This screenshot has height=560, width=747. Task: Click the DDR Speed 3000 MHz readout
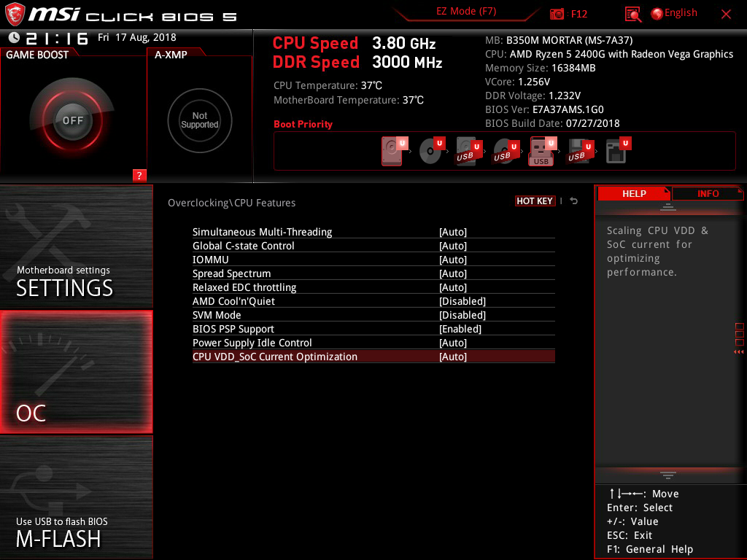(x=357, y=63)
